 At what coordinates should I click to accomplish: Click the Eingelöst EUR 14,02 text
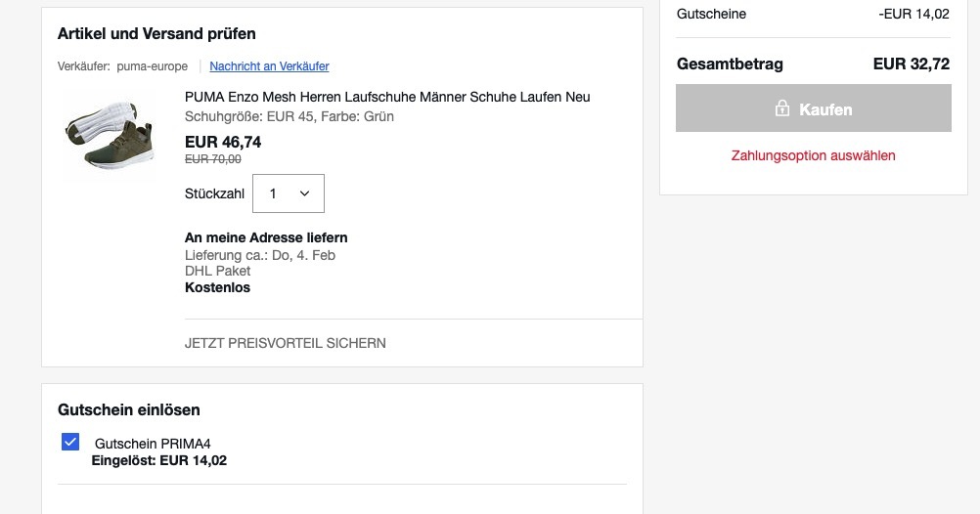click(158, 460)
